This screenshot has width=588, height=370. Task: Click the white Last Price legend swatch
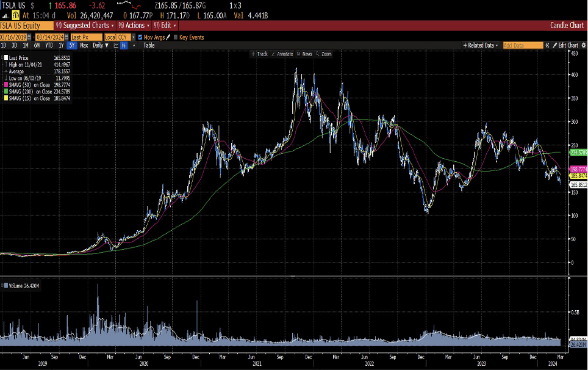(6, 58)
